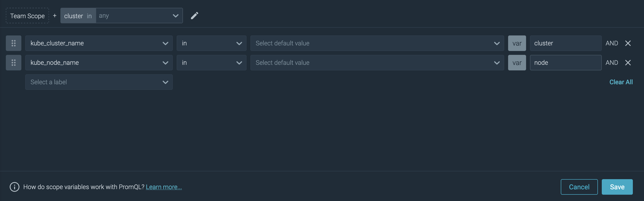Toggle the var button for cluster row

(x=517, y=43)
